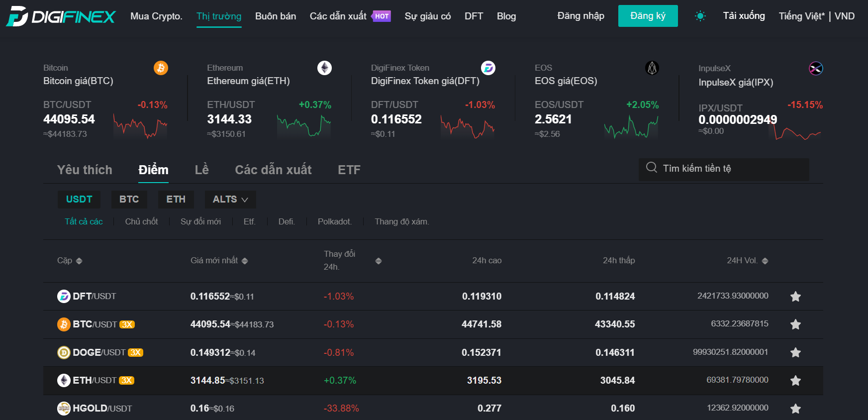Click the Dogecoin icon in the DOGE/USDT row
Screen dimensions: 868x420
coord(64,352)
